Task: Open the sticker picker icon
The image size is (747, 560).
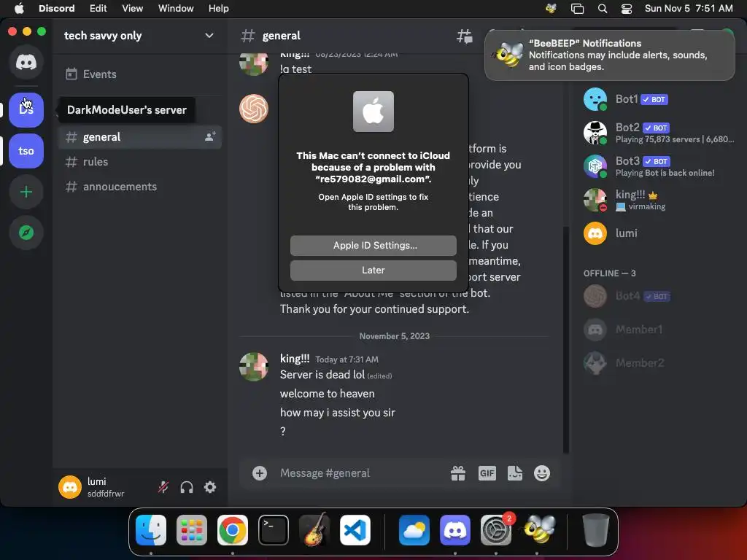Action: (515, 473)
